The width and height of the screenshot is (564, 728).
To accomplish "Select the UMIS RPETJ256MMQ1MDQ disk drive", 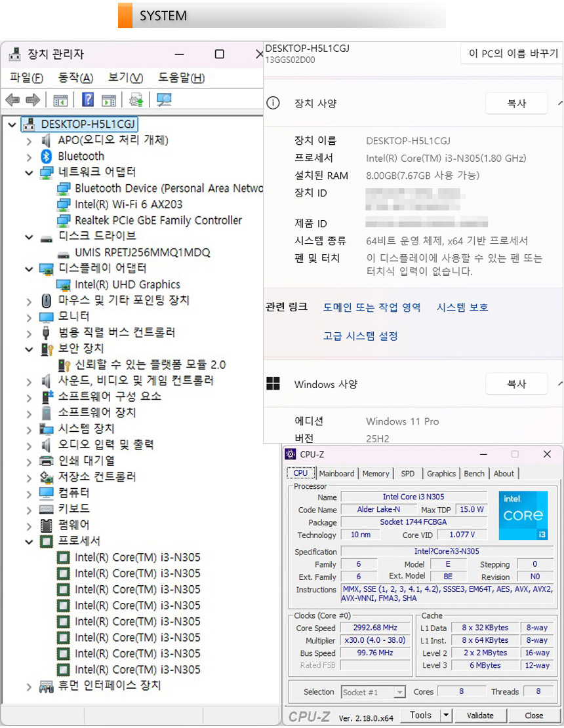I will pyautogui.click(x=142, y=252).
